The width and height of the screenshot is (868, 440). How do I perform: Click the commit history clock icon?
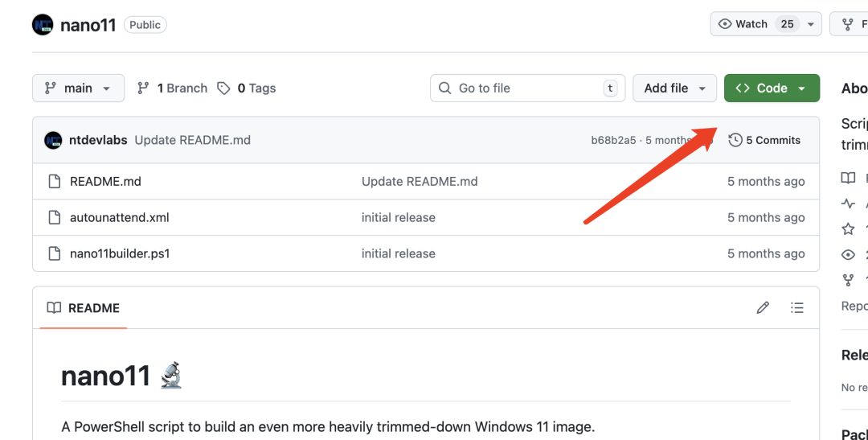point(735,140)
